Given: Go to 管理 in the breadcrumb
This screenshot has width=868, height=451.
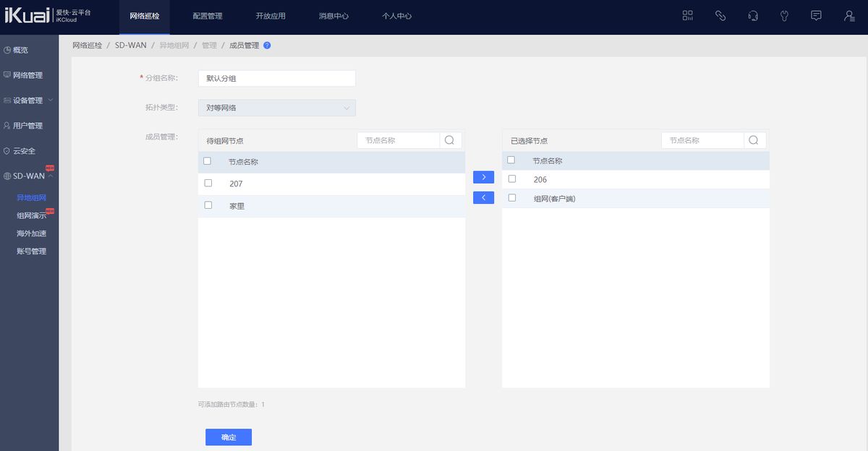Looking at the screenshot, I should (x=209, y=45).
